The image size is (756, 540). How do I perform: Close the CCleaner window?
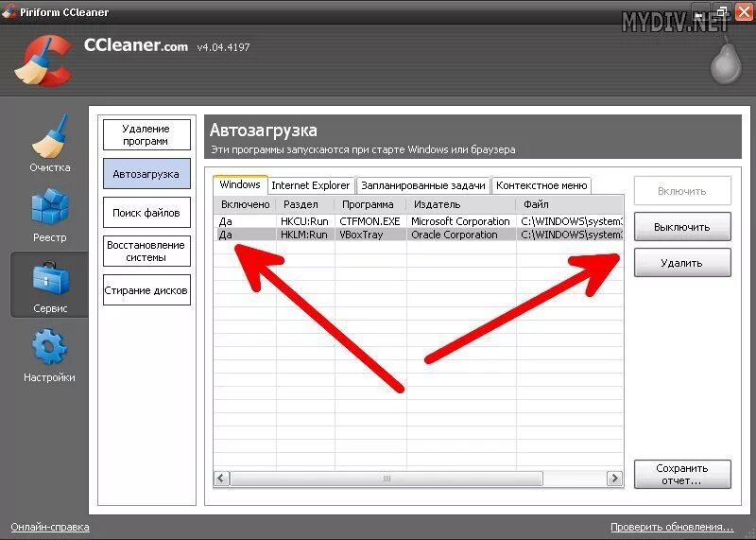click(744, 11)
